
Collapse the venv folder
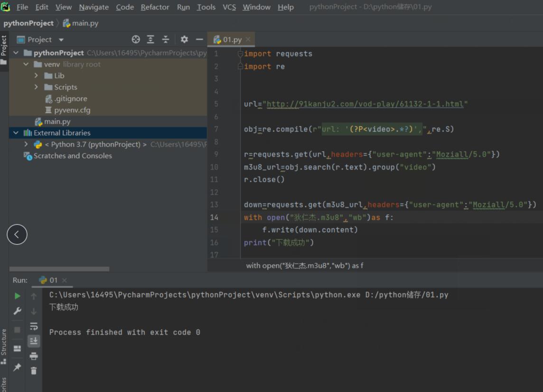[26, 64]
